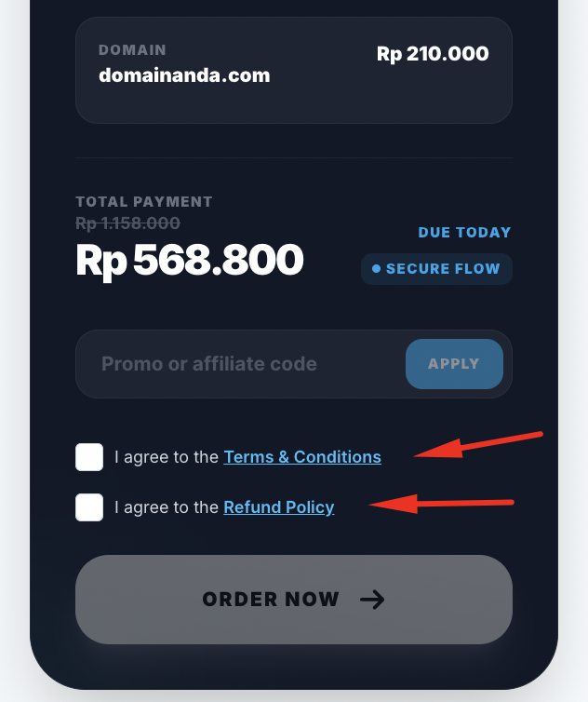Click the crossed-out Rp 1.158.000 price
This screenshot has height=702, width=588.
click(x=127, y=223)
